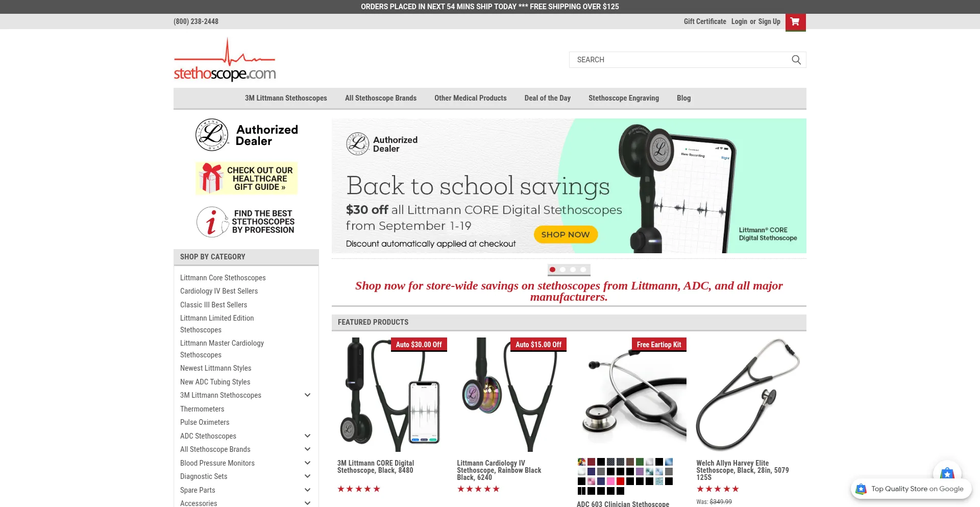Screen dimensions: 980x507
Task: Open the Healthcare Gift Guide banner
Action: [x=247, y=178]
